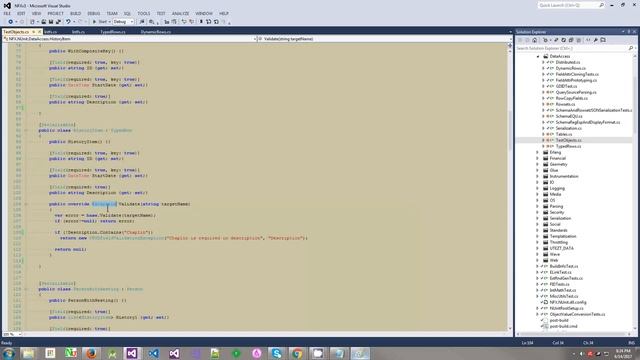This screenshot has width=640, height=360.
Task: Click the Refresh icon in Solution Explorer
Action: tap(563, 40)
